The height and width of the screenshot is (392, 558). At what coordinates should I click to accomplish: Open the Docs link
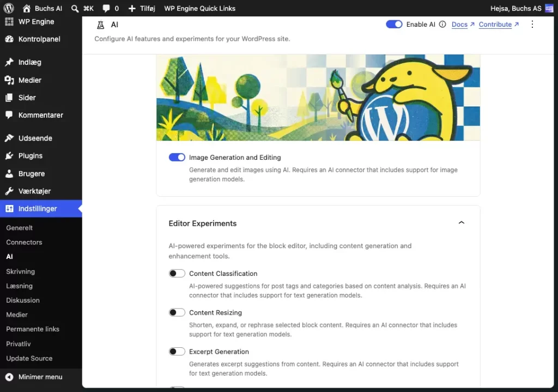(x=463, y=24)
